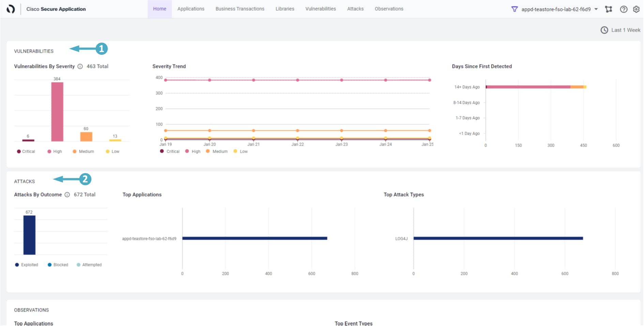Open the Business Transactions tab

tap(240, 9)
